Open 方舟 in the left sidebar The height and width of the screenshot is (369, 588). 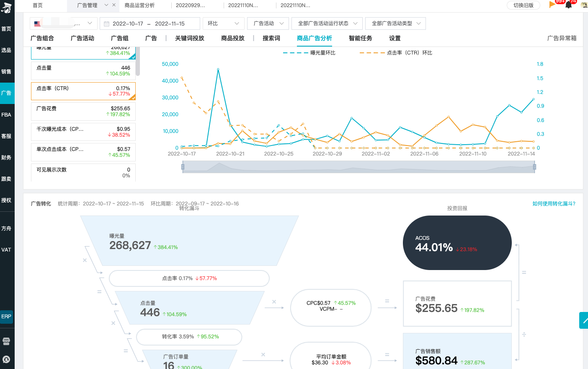tap(6, 229)
